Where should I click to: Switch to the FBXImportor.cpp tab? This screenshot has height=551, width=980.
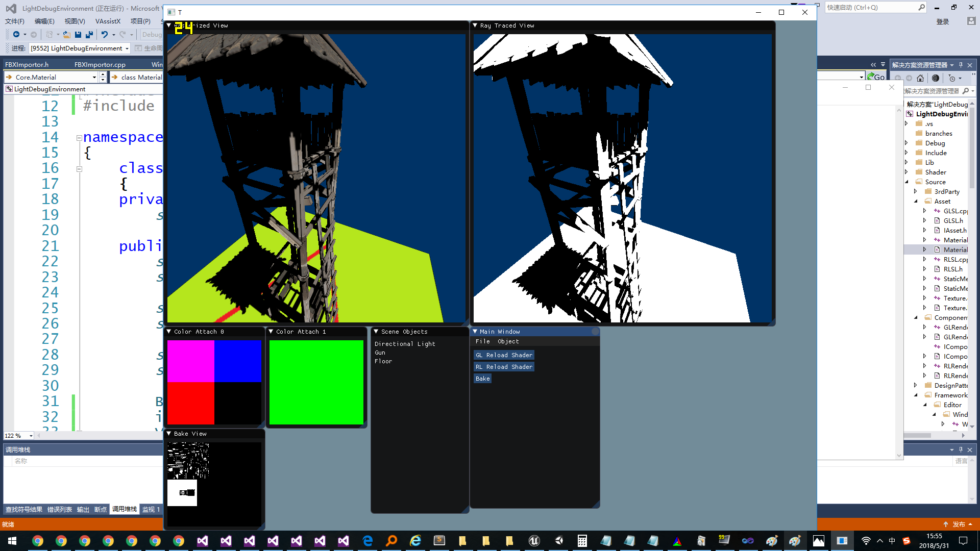coord(100,65)
